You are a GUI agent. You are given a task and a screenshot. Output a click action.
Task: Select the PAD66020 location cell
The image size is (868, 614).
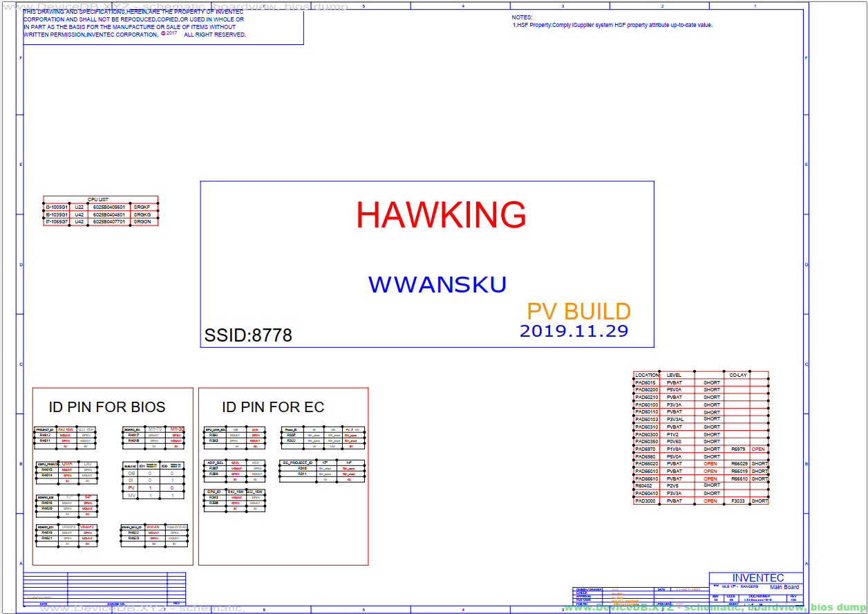646,464
